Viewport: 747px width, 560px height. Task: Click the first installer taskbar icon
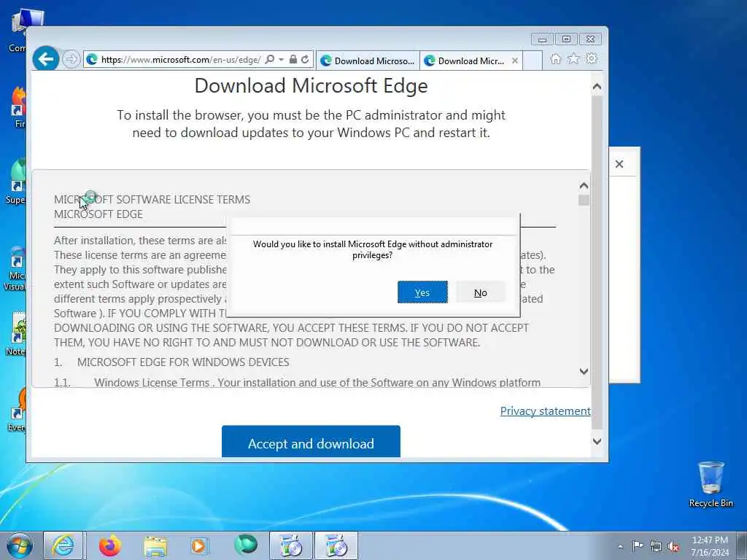tap(291, 545)
